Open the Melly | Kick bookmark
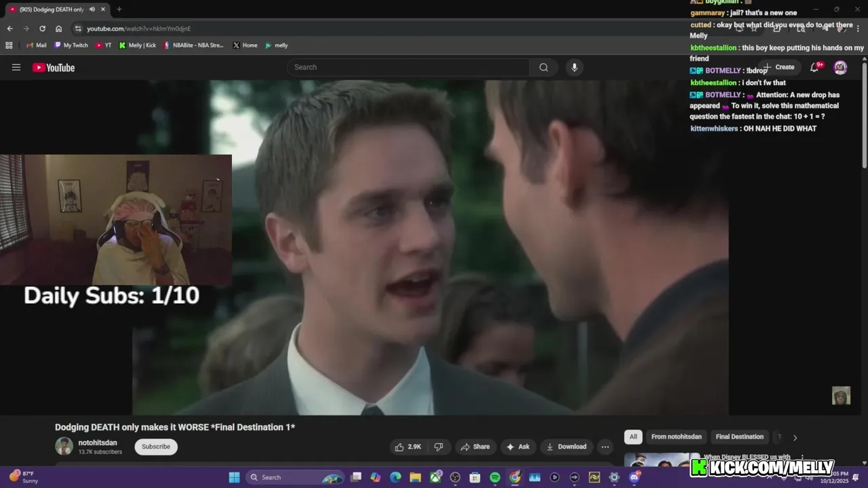Image resolution: width=868 pixels, height=488 pixels. [x=138, y=45]
